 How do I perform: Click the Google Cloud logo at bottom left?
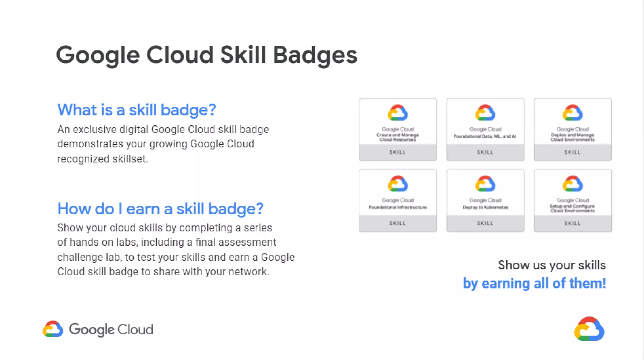(98, 329)
